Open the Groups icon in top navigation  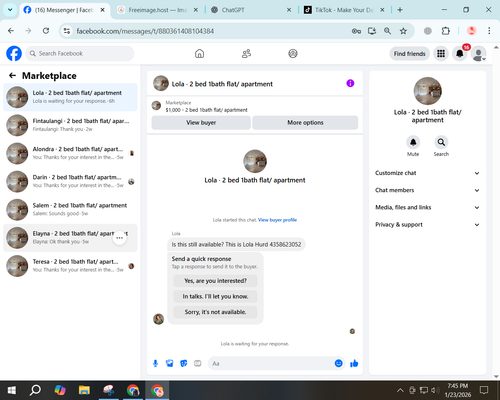coord(293,53)
